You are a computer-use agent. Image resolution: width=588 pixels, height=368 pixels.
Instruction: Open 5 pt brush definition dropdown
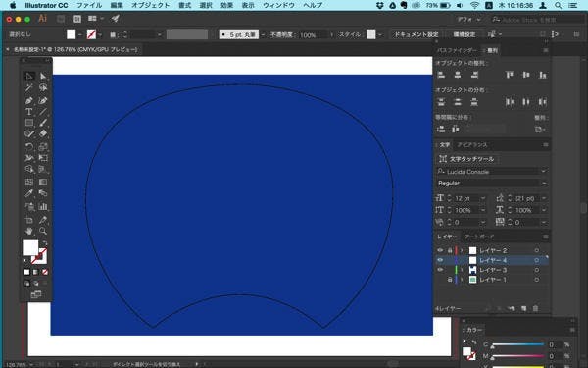pyautogui.click(x=263, y=35)
